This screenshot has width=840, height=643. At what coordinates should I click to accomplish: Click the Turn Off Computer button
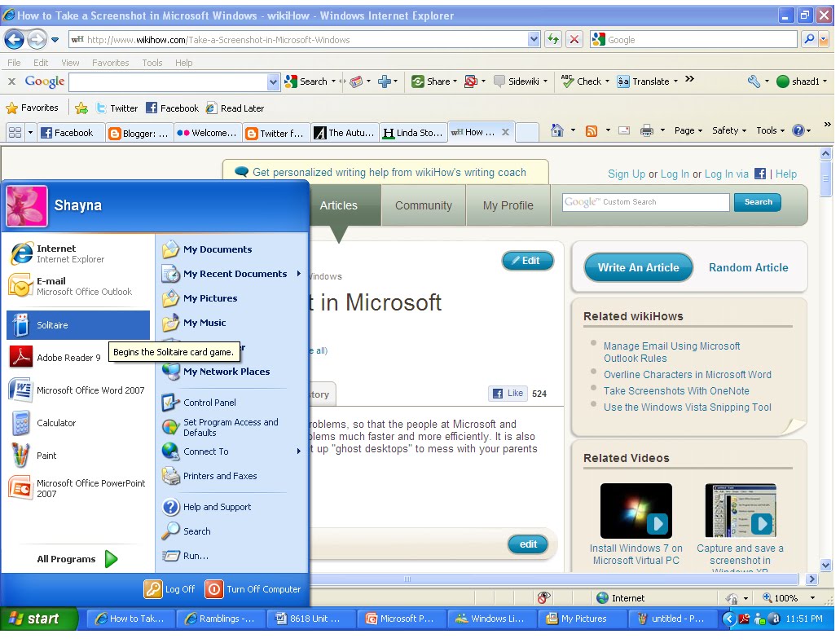pyautogui.click(x=253, y=589)
